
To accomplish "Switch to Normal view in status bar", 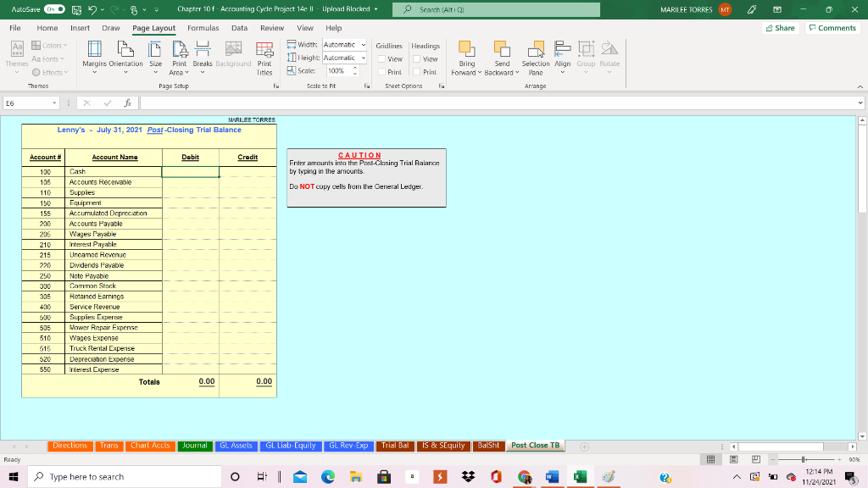I will click(x=711, y=459).
